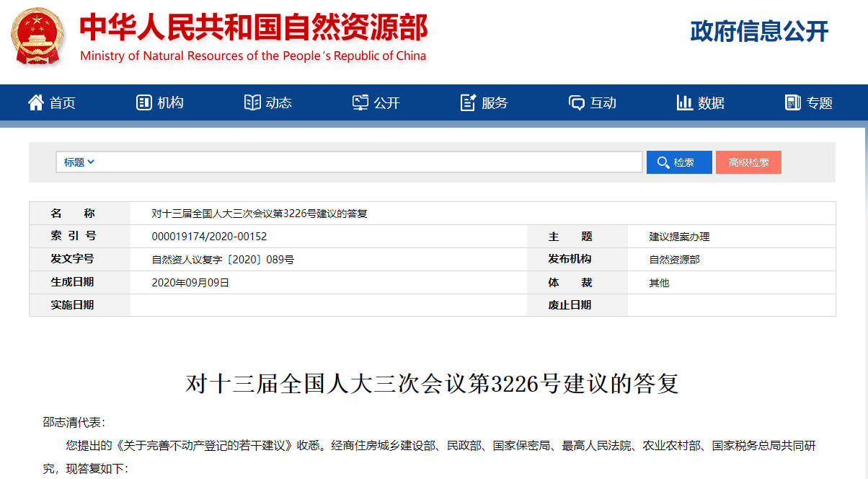Screen dimensions: 868x479
Task: Click the 互动 chat bubble icon
Action: [576, 102]
